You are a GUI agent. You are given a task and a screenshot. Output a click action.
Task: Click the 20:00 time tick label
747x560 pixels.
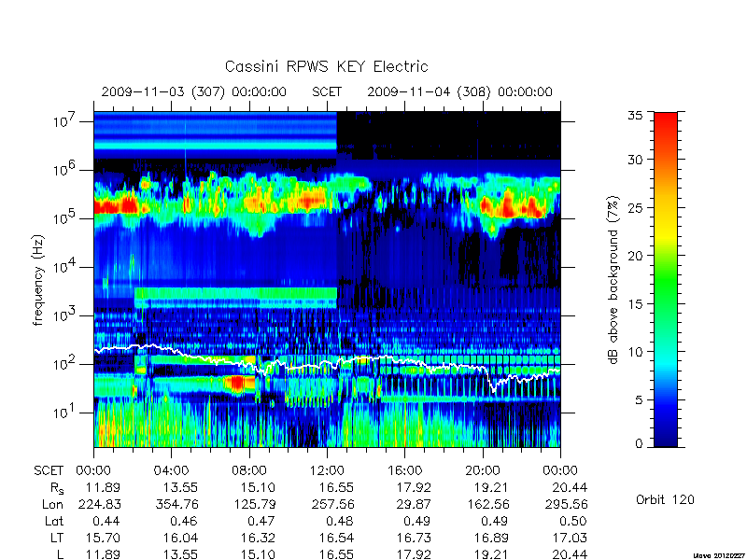[483, 471]
